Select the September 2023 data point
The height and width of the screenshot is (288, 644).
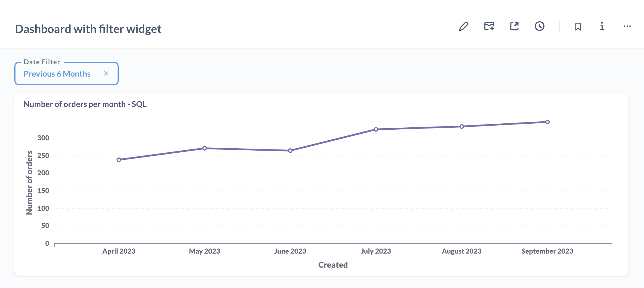547,122
